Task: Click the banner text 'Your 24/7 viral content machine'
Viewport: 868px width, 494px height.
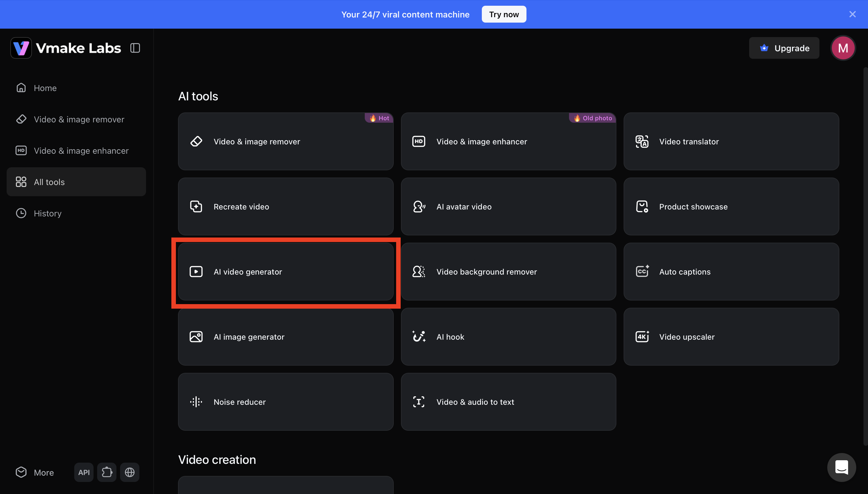Action: 405,14
